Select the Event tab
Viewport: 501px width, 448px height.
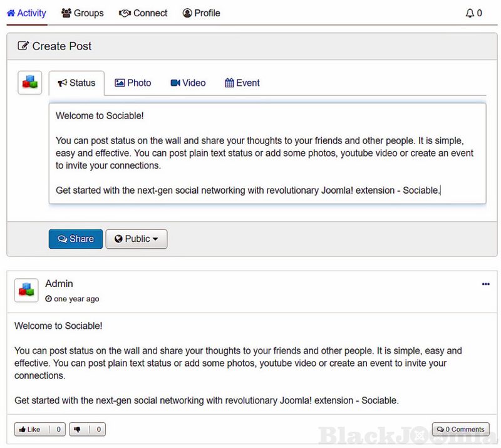click(242, 83)
